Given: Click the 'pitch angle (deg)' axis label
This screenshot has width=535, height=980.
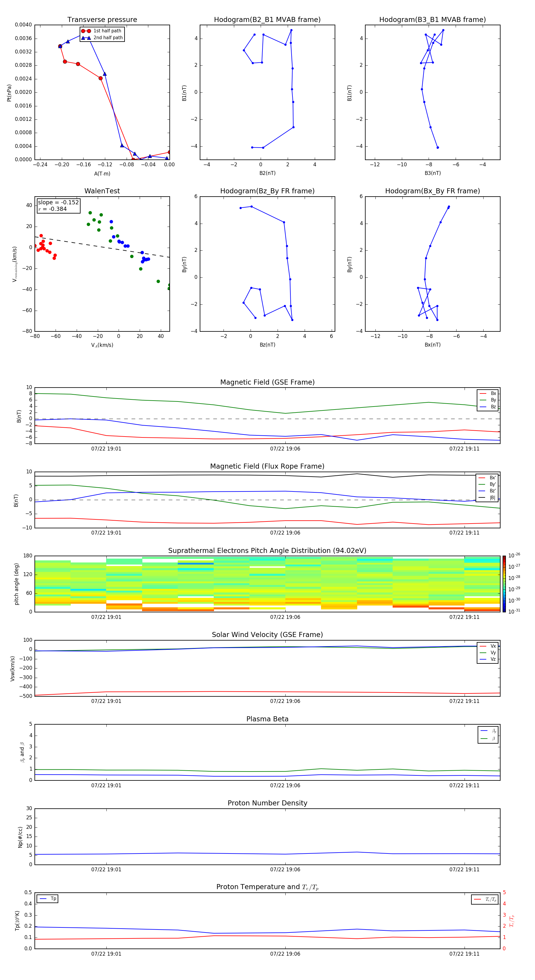Looking at the screenshot, I should [x=16, y=584].
